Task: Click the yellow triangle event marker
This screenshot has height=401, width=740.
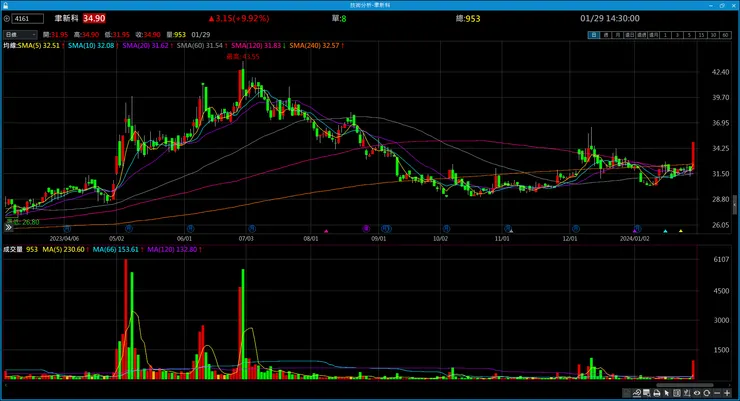Action: click(681, 231)
